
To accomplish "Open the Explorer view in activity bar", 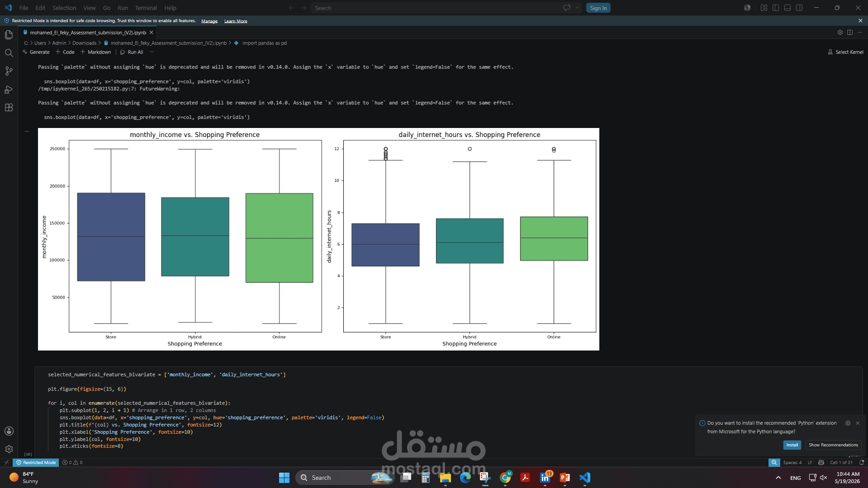I will pos(9,35).
